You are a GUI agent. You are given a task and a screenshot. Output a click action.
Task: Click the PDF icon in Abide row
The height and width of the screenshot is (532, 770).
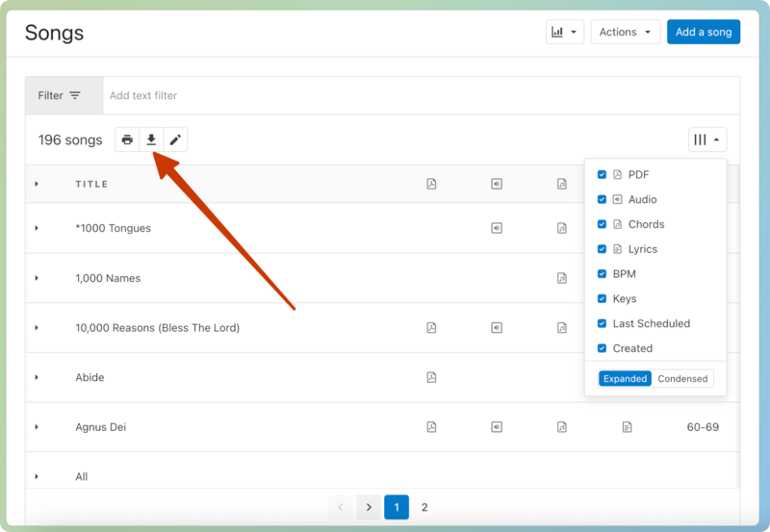click(431, 377)
